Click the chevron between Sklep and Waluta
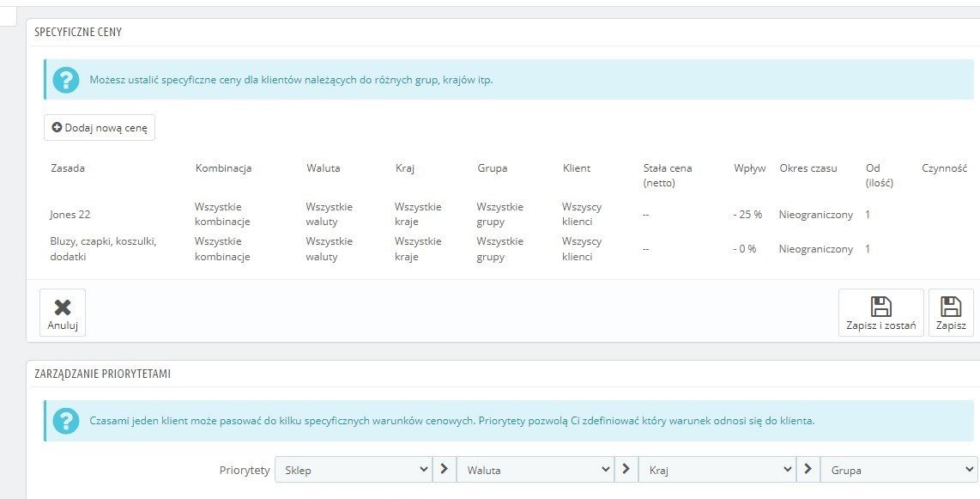 445,470
